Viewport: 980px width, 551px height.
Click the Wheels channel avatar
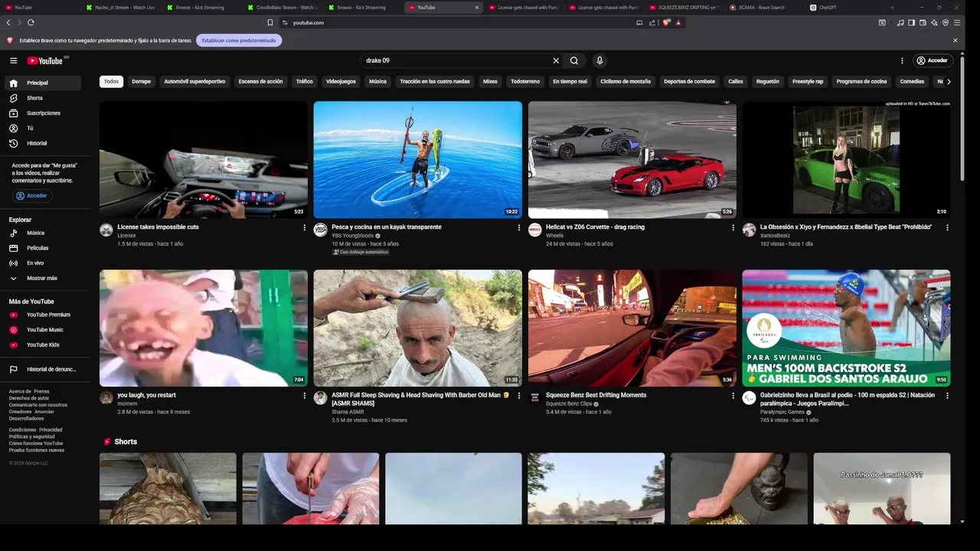(x=535, y=230)
